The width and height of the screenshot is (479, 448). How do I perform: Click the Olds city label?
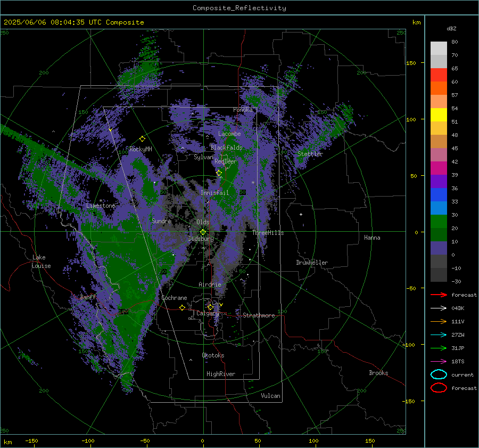(203, 222)
